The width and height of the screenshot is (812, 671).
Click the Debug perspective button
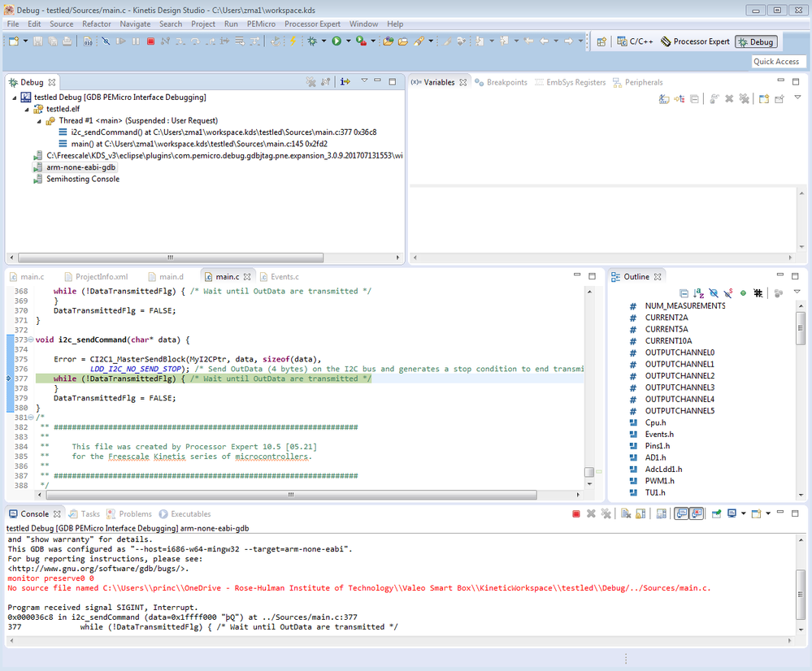[x=756, y=42]
